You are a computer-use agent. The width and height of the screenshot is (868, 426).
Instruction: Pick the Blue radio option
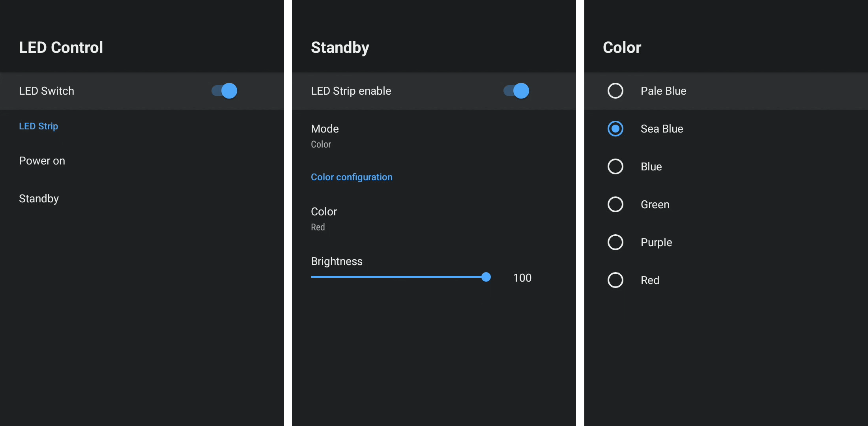(615, 166)
